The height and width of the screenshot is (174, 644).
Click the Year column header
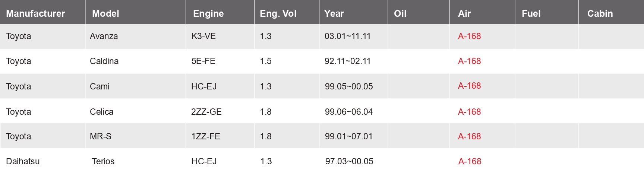click(x=334, y=14)
